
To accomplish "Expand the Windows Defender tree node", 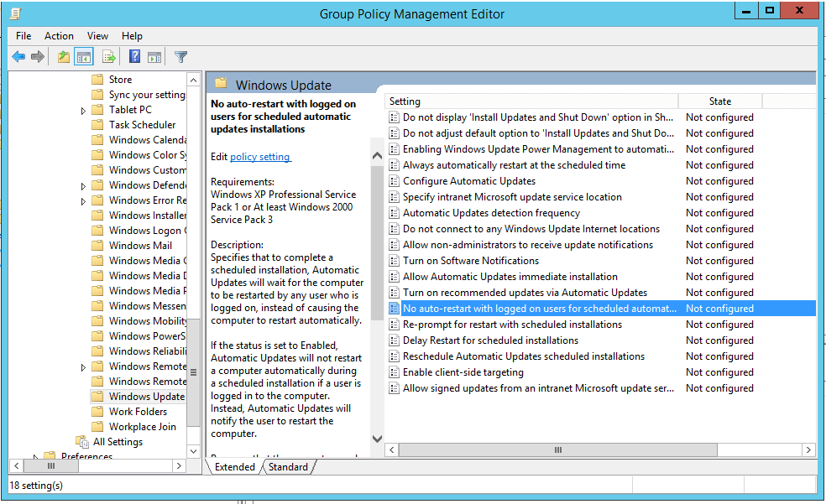I will (x=83, y=185).
